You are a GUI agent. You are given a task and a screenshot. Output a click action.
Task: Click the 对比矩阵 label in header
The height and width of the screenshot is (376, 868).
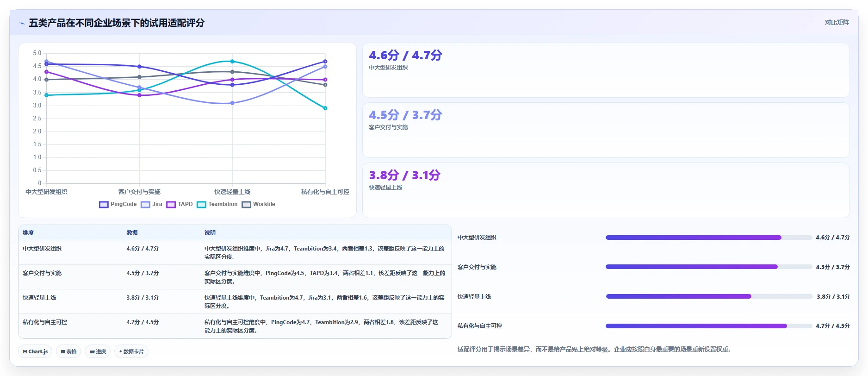837,22
